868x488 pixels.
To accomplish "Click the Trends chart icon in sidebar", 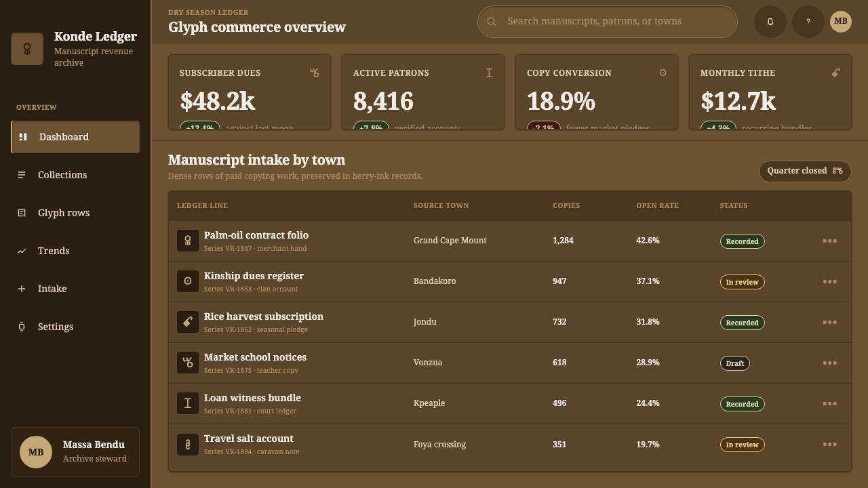I will (x=22, y=251).
